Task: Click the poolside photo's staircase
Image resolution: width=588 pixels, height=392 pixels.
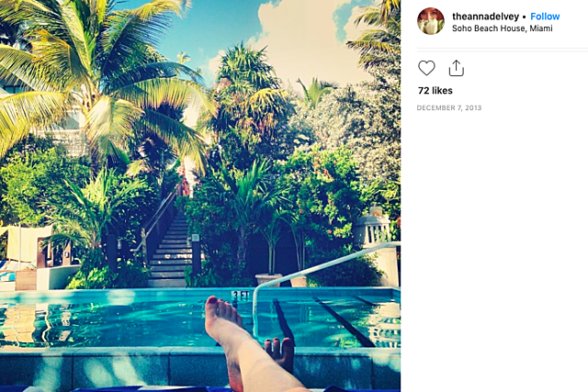Action: click(170, 252)
